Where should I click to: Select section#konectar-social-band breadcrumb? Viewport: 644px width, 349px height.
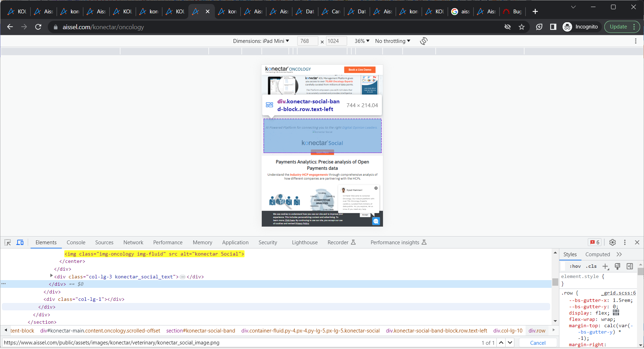201,331
